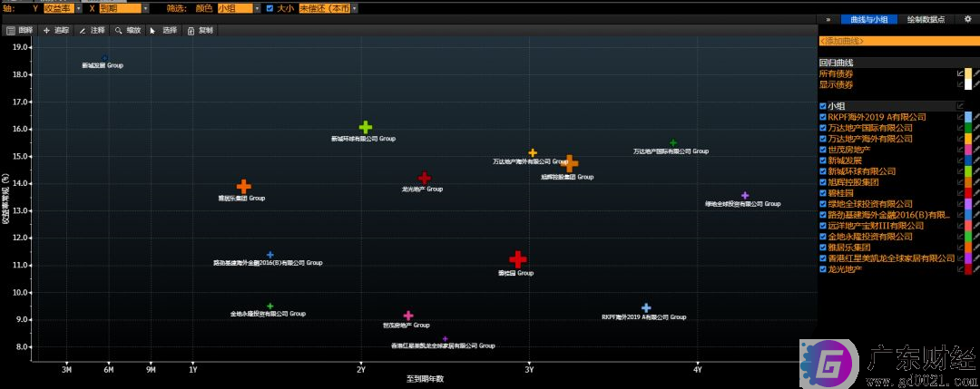Viewport: 980px width, 389px height.
Task: Click the dark red marker for 龙光地产 Group
Action: coord(425,178)
